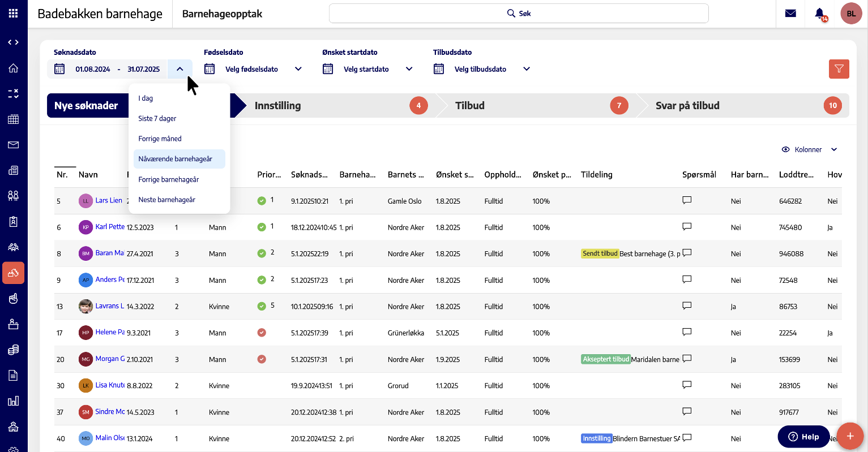Image resolution: width=868 pixels, height=452 pixels.
Task: Click the mail envelope icon in header
Action: (790, 14)
